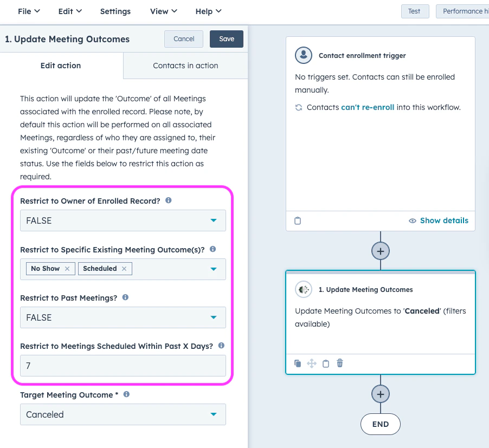The image size is (489, 448).
Task: Click the days input showing 7
Action: 123,365
